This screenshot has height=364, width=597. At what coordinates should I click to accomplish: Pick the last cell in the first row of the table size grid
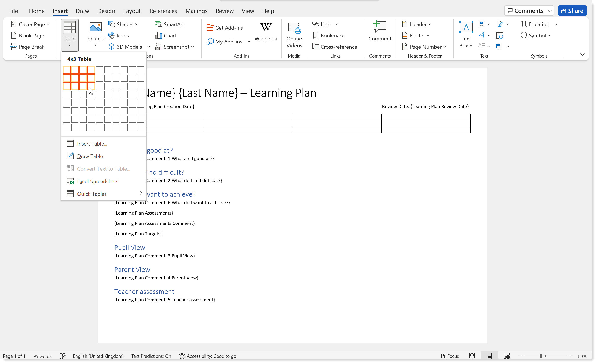click(141, 70)
